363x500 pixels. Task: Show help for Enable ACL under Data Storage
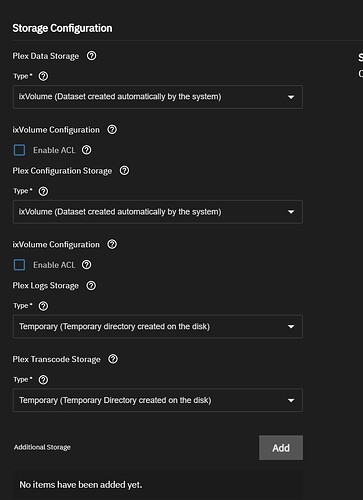87,150
